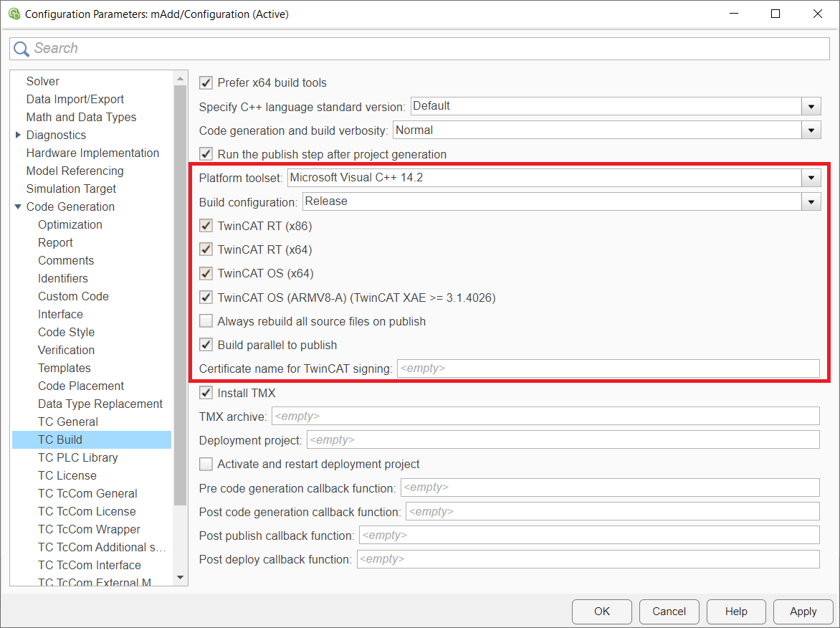Select Math and Data Types category
The height and width of the screenshot is (628, 840).
pyautogui.click(x=82, y=118)
